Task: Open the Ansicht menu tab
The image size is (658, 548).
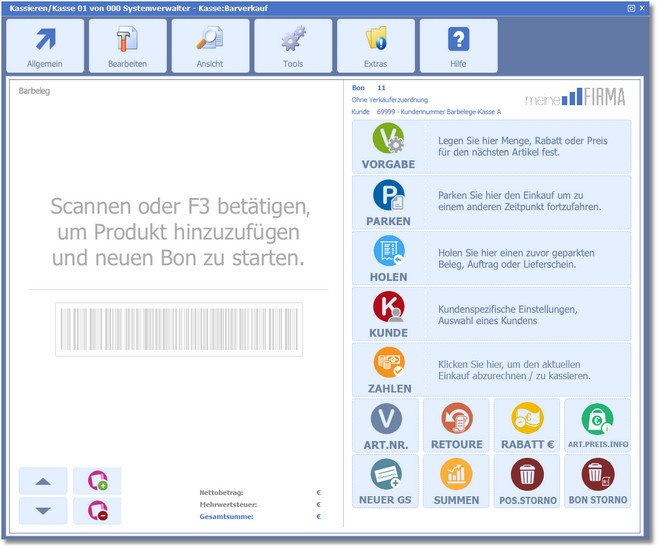Action: click(210, 46)
